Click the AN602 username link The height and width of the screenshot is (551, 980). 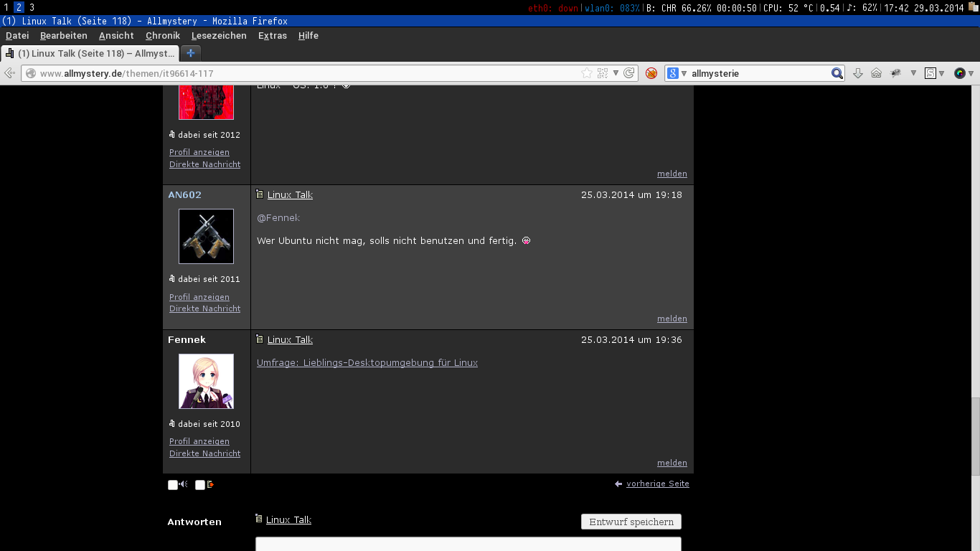click(184, 194)
